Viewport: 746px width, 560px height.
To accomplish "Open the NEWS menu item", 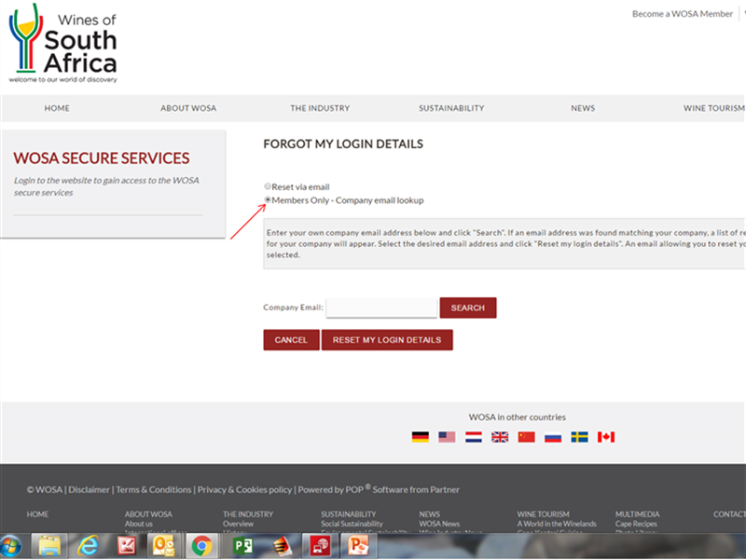I will [583, 108].
